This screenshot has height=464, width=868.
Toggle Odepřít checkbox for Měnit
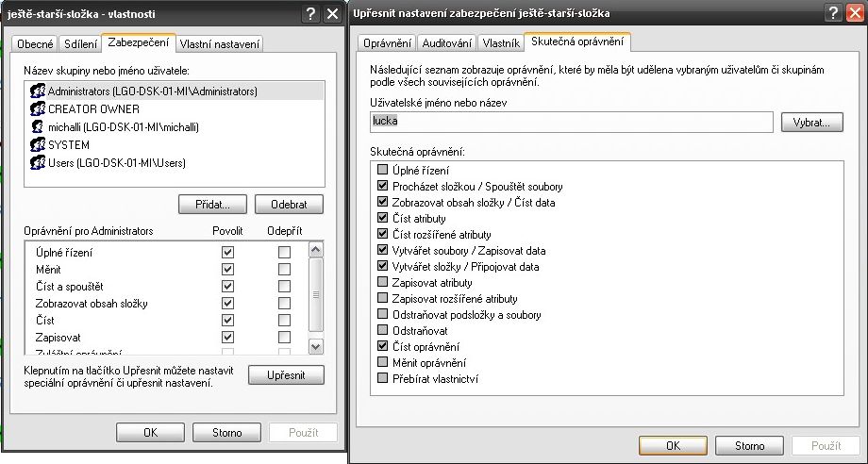pos(285,270)
